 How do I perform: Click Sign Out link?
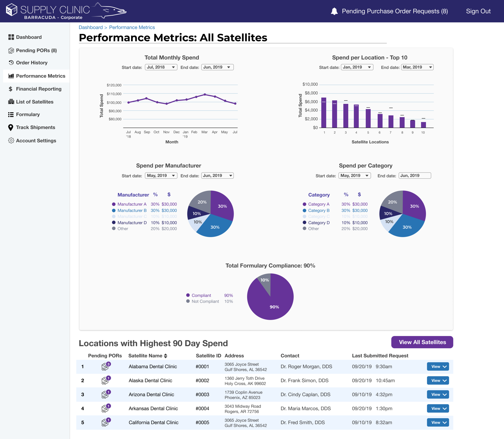coord(478,11)
